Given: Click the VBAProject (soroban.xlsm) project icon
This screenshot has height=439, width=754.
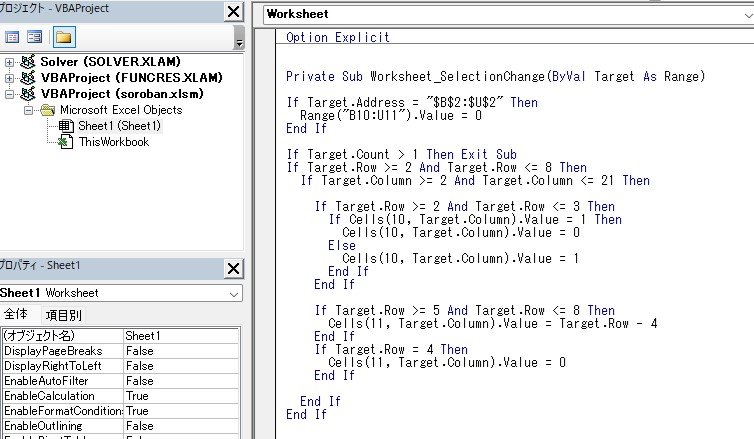Looking at the screenshot, I should click(x=27, y=94).
